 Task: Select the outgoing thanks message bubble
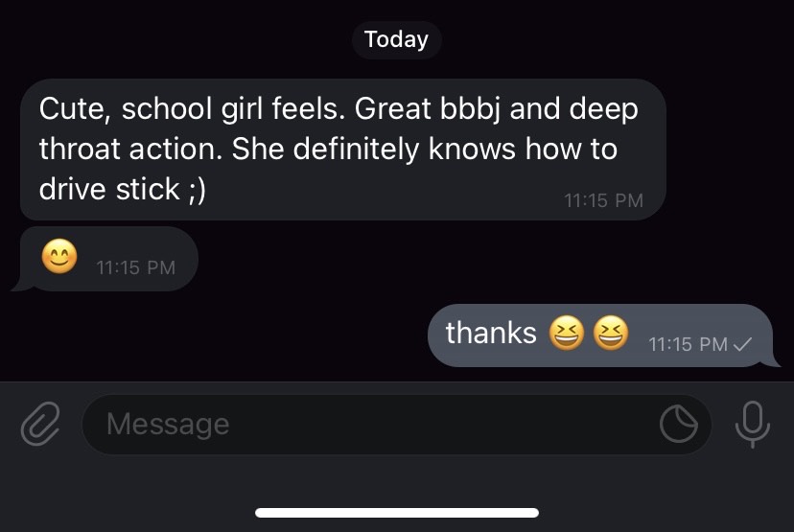603,335
